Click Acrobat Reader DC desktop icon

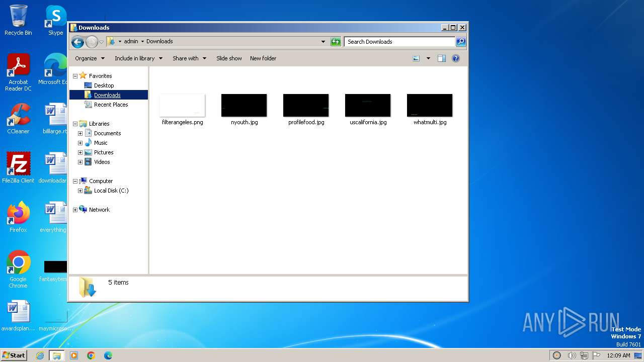(x=18, y=72)
